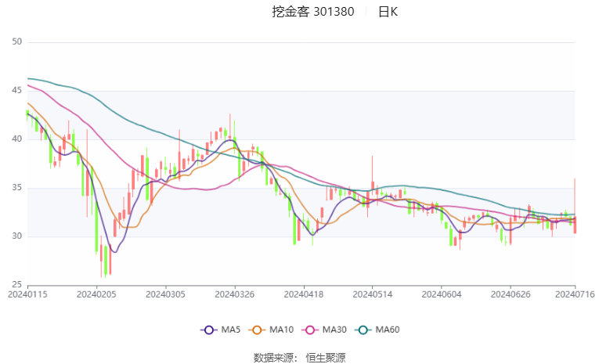Image resolution: width=599 pixels, height=364 pixels.
Task: Hide MA10 series via its label
Action: (x=282, y=330)
